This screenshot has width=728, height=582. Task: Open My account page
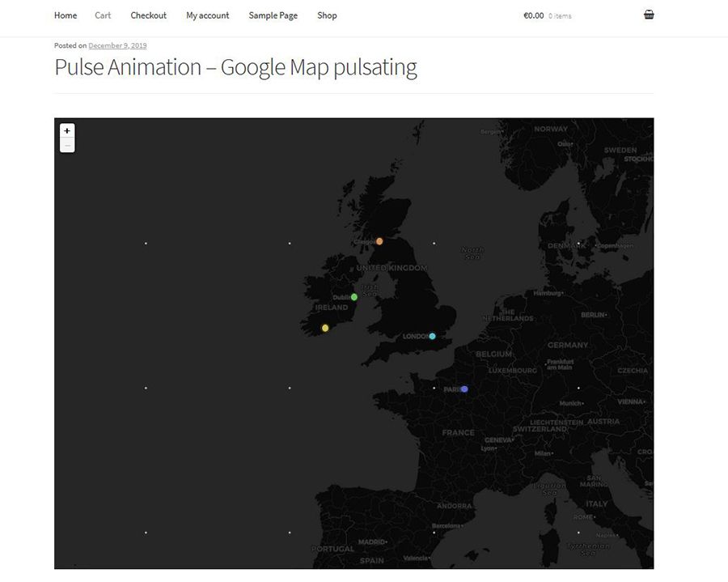click(208, 15)
